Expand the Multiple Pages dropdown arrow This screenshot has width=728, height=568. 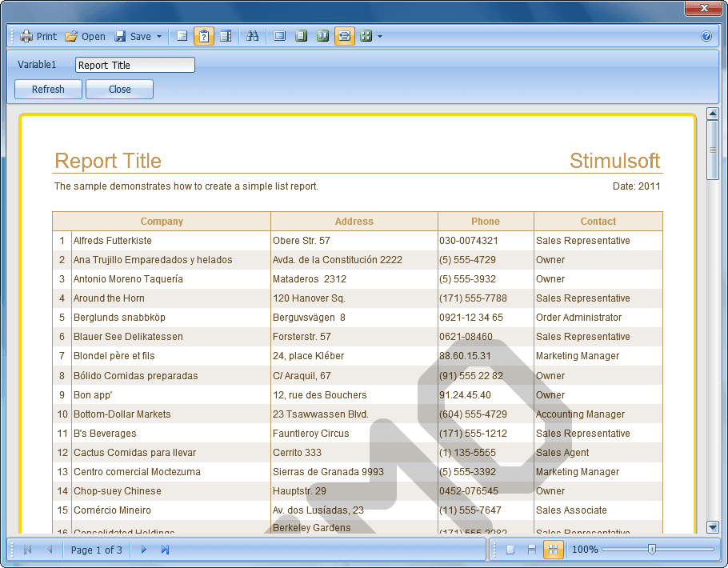(x=380, y=36)
